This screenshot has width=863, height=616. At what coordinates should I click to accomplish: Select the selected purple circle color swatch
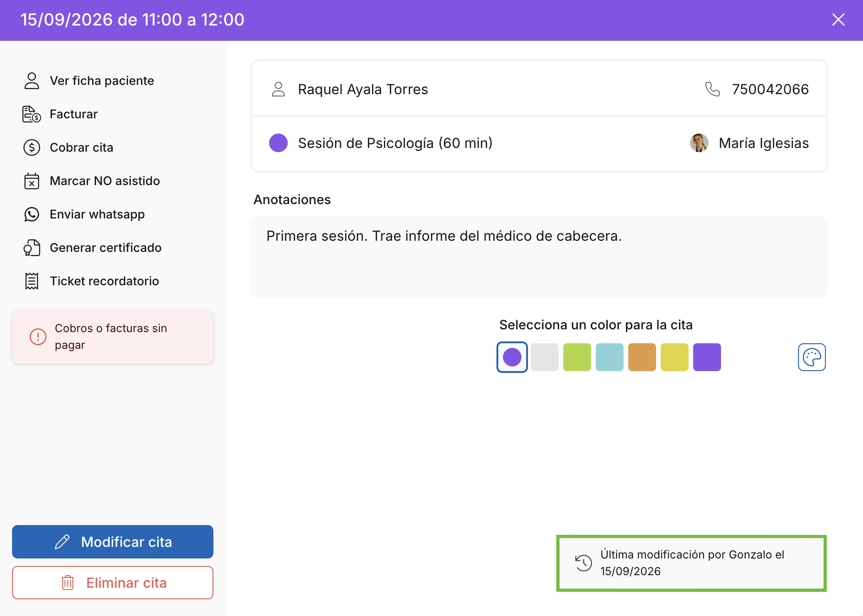tap(512, 357)
